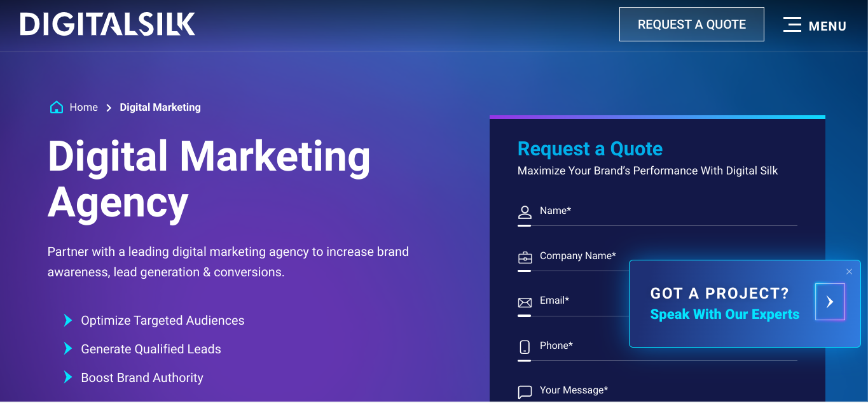Click the Generate Qualified Leads text
Screen dimensions: 868x403
coord(151,349)
